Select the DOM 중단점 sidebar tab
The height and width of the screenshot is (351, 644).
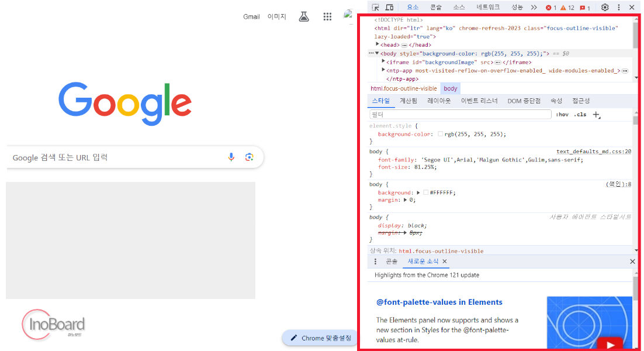[x=524, y=101]
